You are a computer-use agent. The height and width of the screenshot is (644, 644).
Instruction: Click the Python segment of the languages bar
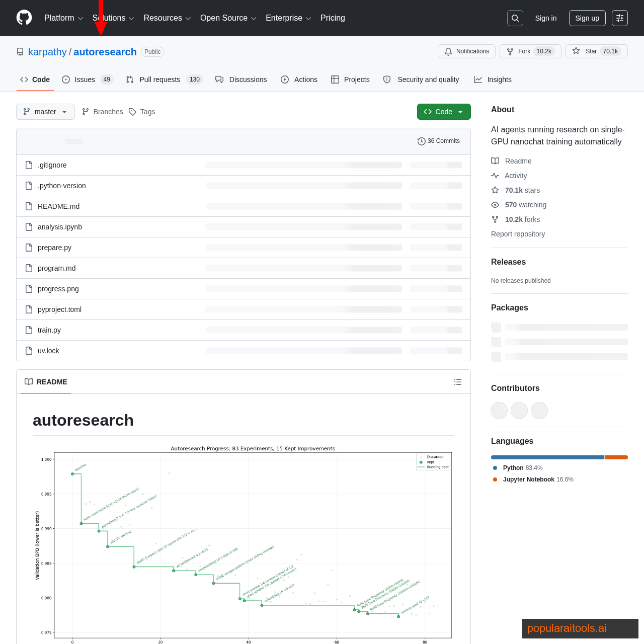pyautogui.click(x=547, y=457)
